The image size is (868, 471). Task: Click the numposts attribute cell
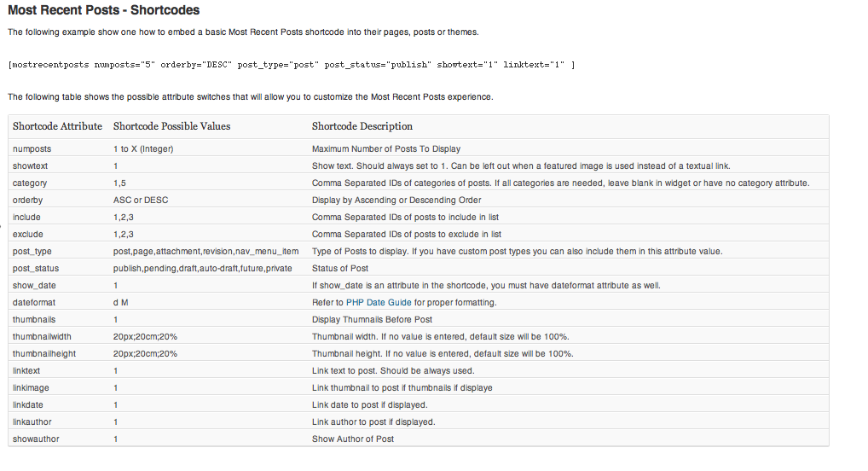tap(32, 149)
